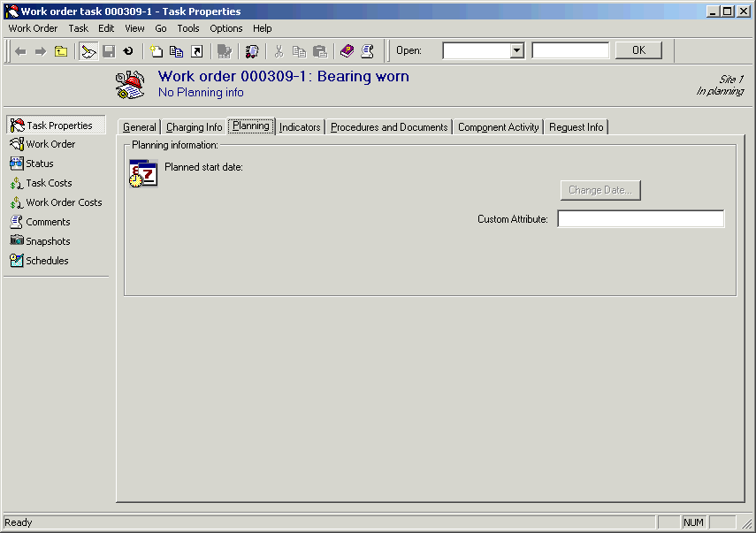Click the forklift warehouse toolbar icon
Viewport: 756px width, 533px height.
pyautogui.click(x=252, y=51)
